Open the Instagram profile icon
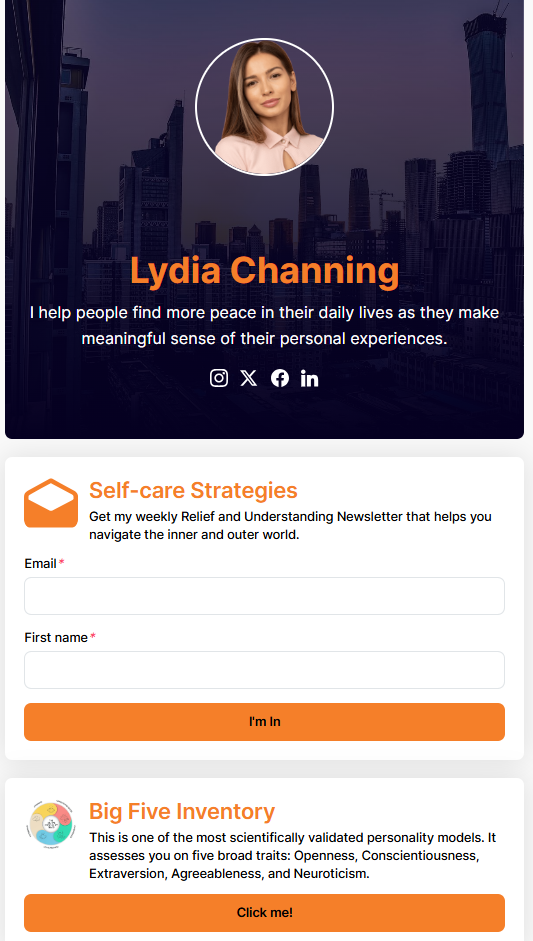The width and height of the screenshot is (533, 941). 219,378
